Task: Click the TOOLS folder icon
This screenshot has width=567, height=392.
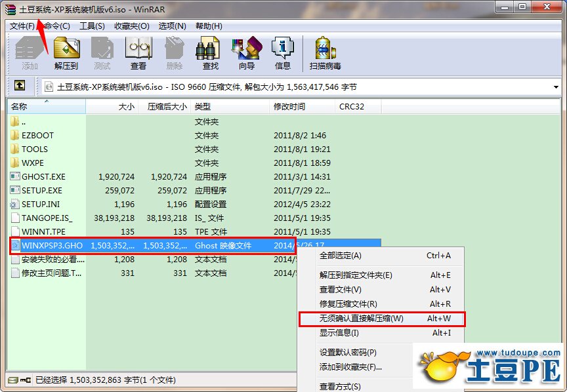Action: [15, 149]
